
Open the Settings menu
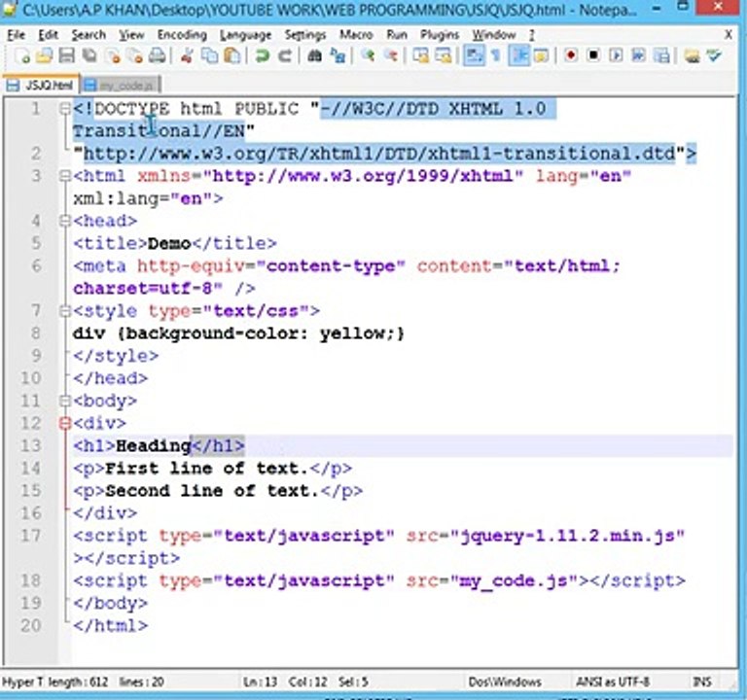(x=305, y=35)
